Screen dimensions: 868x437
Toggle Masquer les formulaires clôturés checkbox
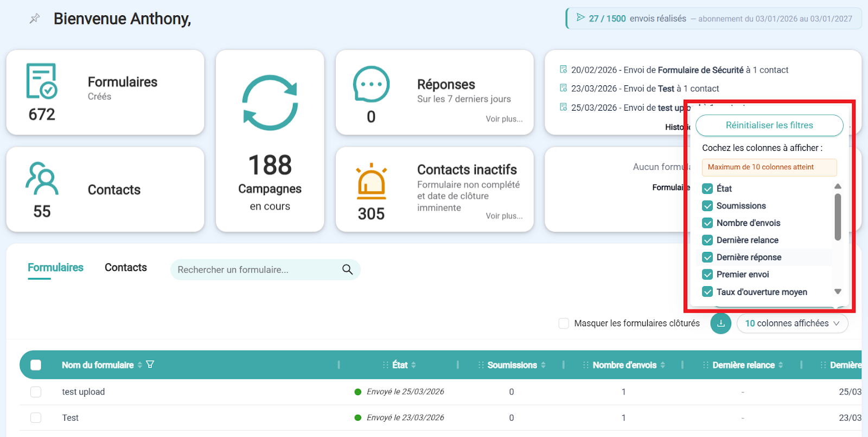(x=564, y=324)
